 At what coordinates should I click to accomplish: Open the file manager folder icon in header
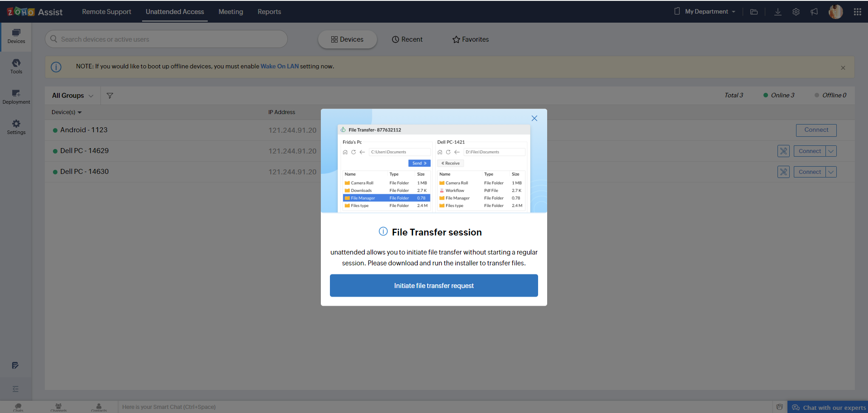pos(754,12)
